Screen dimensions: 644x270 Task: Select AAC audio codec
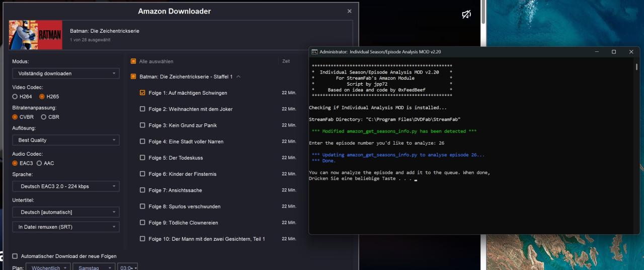[39, 163]
